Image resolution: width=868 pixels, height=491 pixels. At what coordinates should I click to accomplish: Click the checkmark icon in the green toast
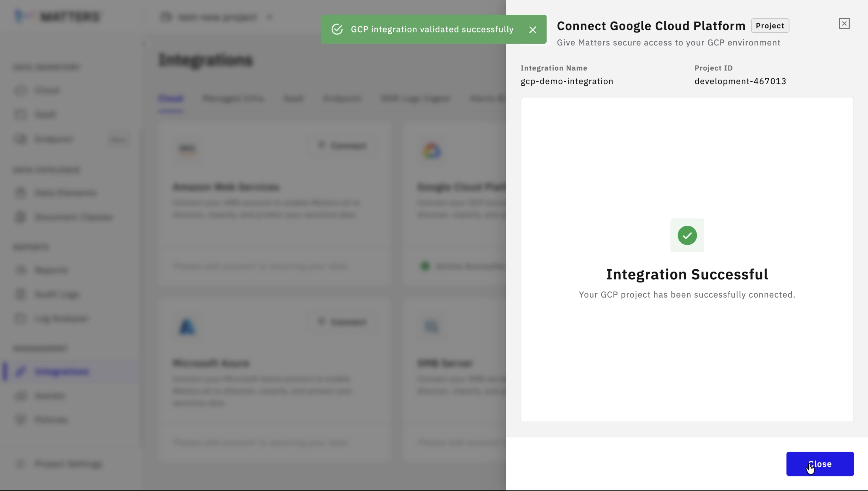[337, 29]
